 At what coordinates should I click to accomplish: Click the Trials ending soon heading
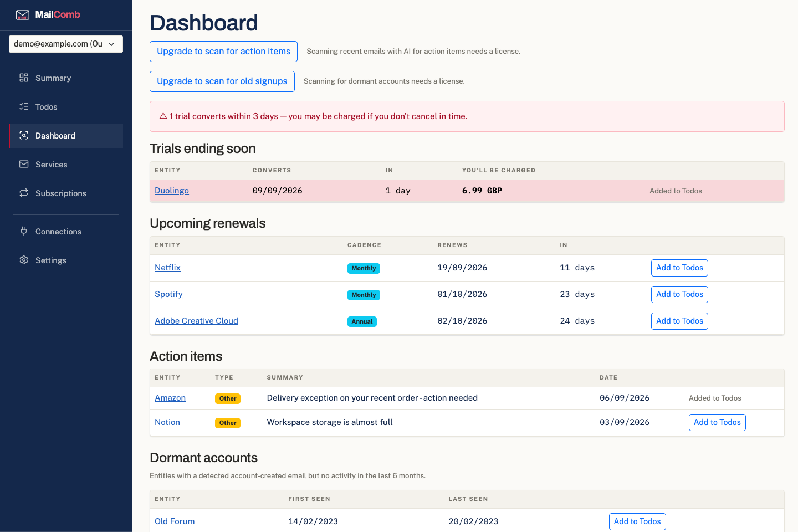[203, 149]
